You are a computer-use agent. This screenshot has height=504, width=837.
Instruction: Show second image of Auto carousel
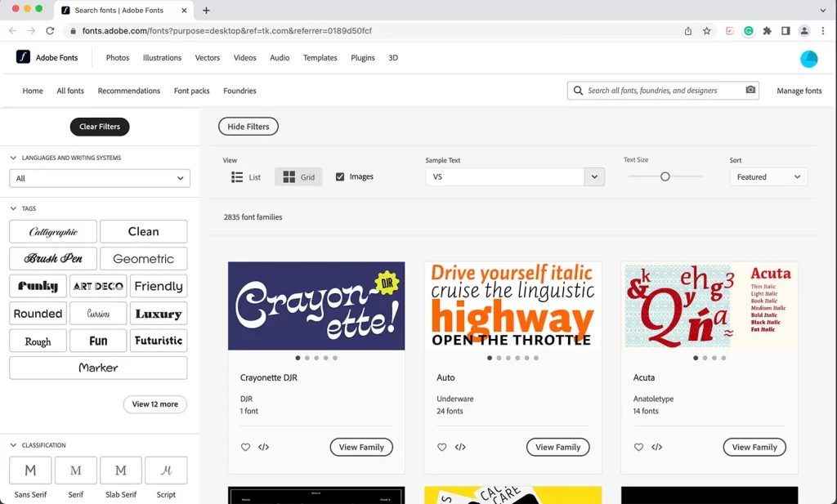tap(499, 358)
